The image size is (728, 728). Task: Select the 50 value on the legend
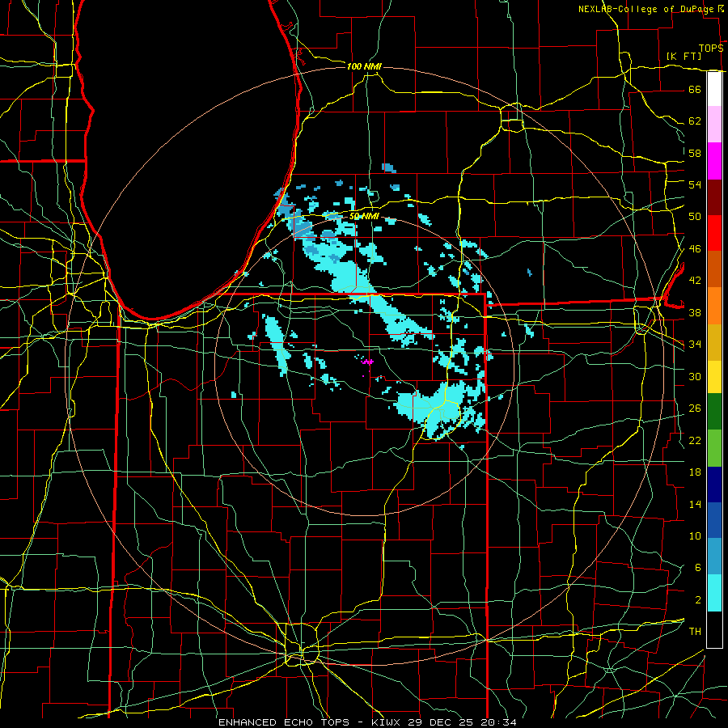(x=695, y=217)
